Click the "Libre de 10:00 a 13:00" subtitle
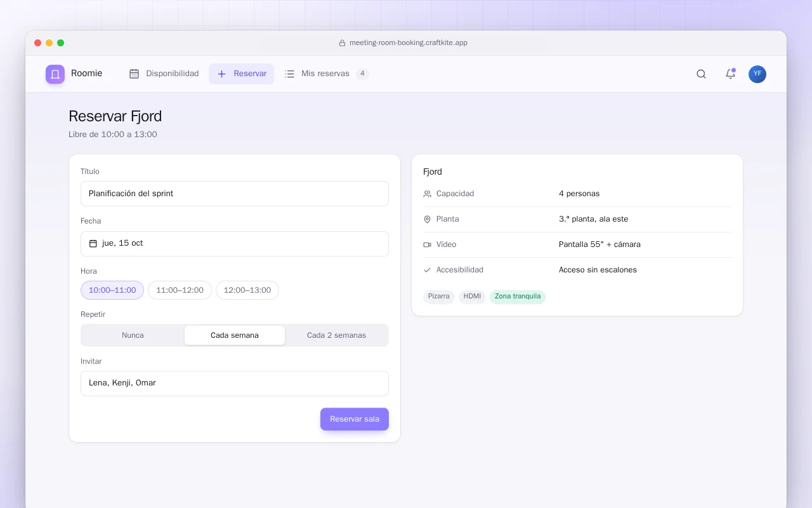The height and width of the screenshot is (508, 812). (x=113, y=135)
